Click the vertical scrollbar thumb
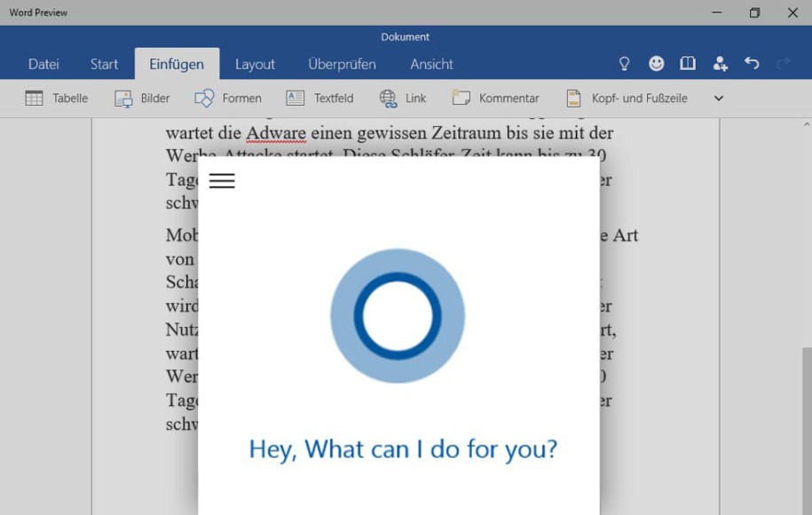Image resolution: width=812 pixels, height=515 pixels. point(807,431)
